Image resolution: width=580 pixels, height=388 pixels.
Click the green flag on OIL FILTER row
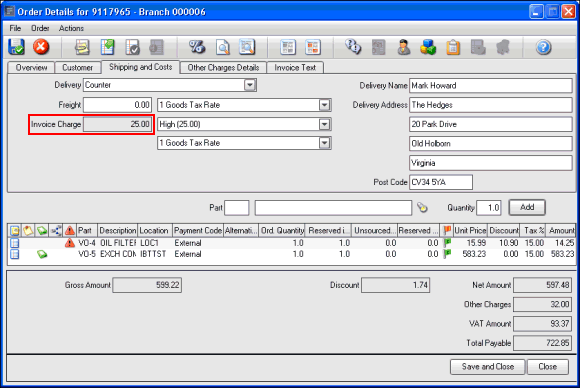click(x=447, y=243)
